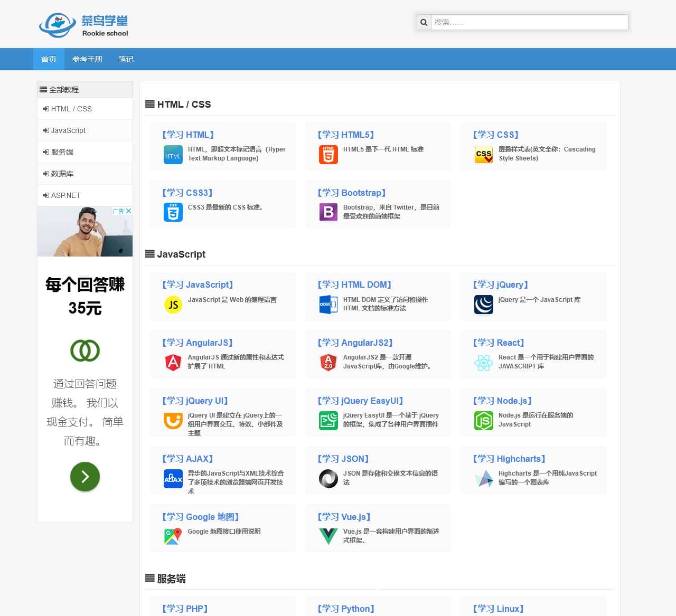The width and height of the screenshot is (676, 616).
Task: Click the Google Maps pin icon
Action: click(x=173, y=536)
